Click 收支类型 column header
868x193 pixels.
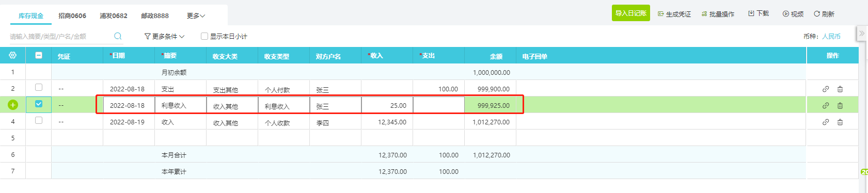(284, 55)
